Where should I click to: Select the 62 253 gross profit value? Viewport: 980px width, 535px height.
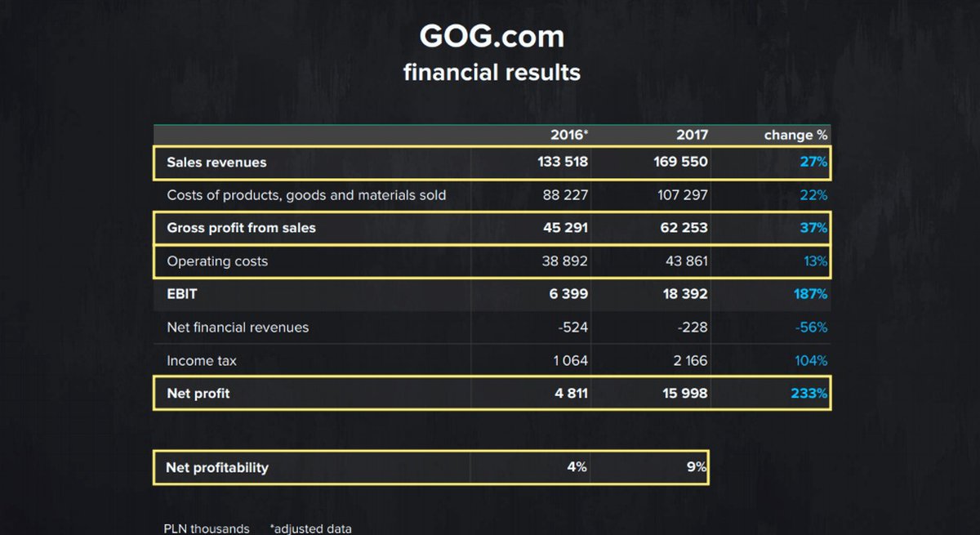(x=684, y=228)
